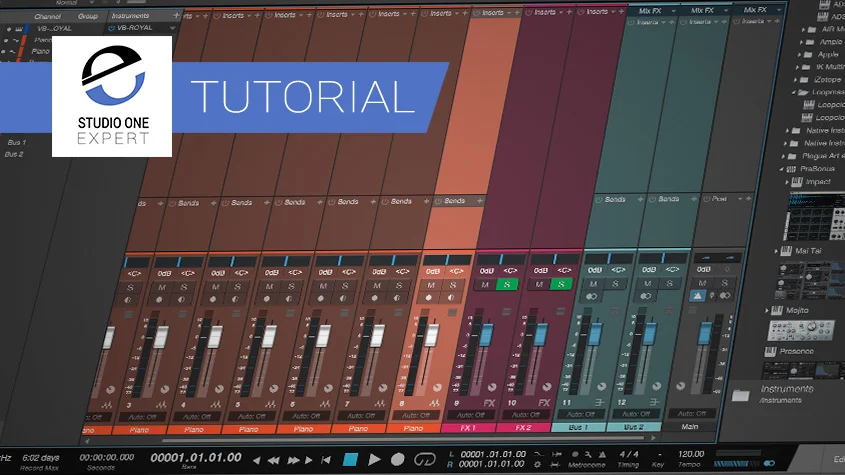Click the Bus 1 volume fader handle
The image size is (845, 475).
[x=595, y=334]
